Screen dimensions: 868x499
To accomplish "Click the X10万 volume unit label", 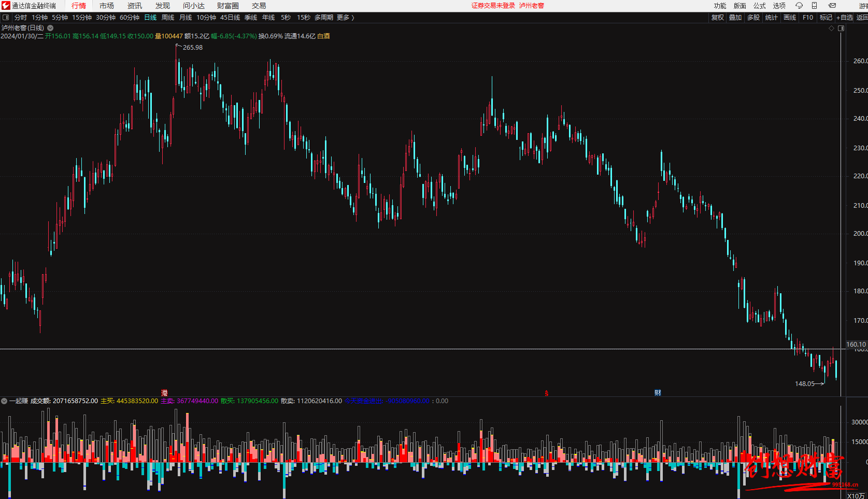I will tap(856, 496).
